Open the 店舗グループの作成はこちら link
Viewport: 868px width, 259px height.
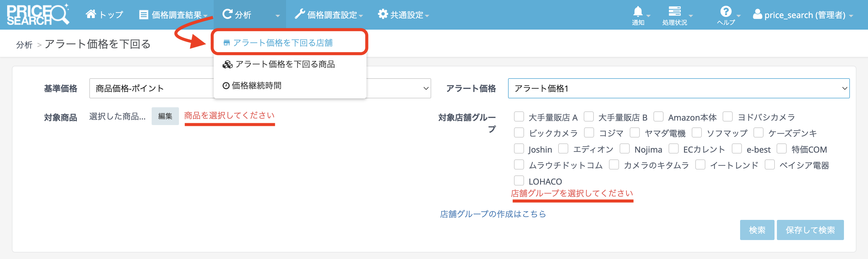[x=493, y=214]
